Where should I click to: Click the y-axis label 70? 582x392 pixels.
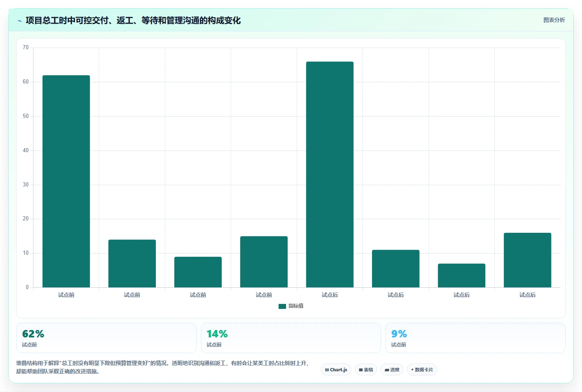pos(26,48)
